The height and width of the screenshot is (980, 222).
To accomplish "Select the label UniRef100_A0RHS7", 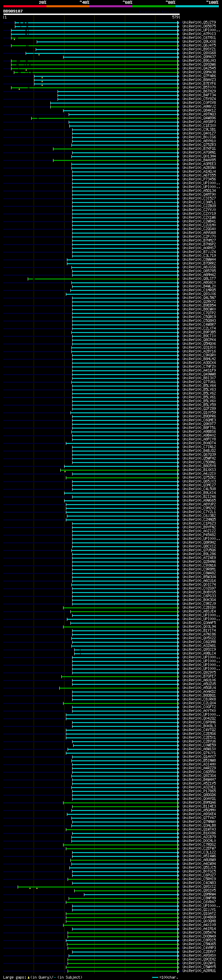I will [x=199, y=248].
